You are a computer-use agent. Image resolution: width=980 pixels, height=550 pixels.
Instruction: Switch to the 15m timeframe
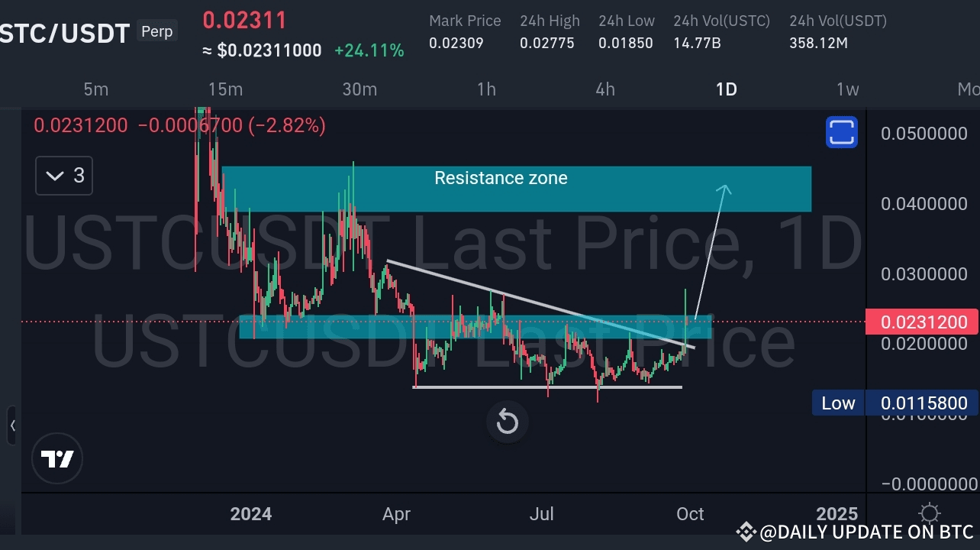pos(225,89)
